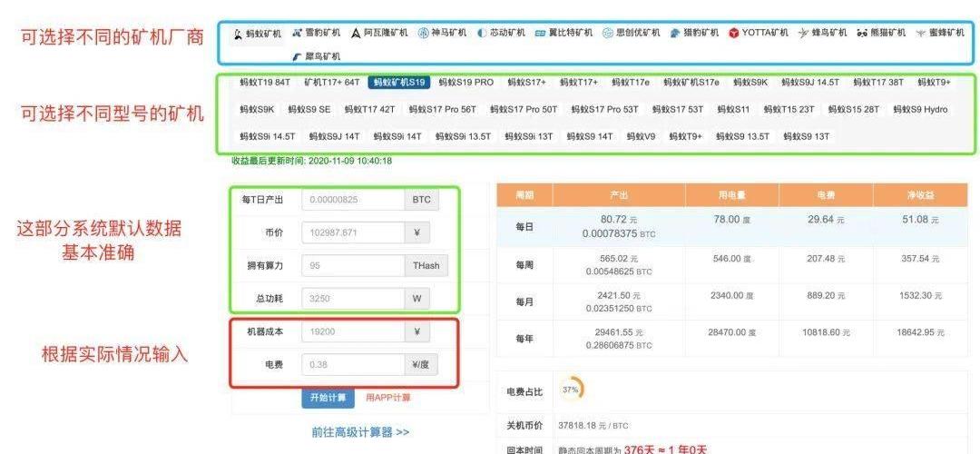980x454 pixels.
Task: Go to 前往高级计算器 advanced calculator link
Action: [x=360, y=432]
